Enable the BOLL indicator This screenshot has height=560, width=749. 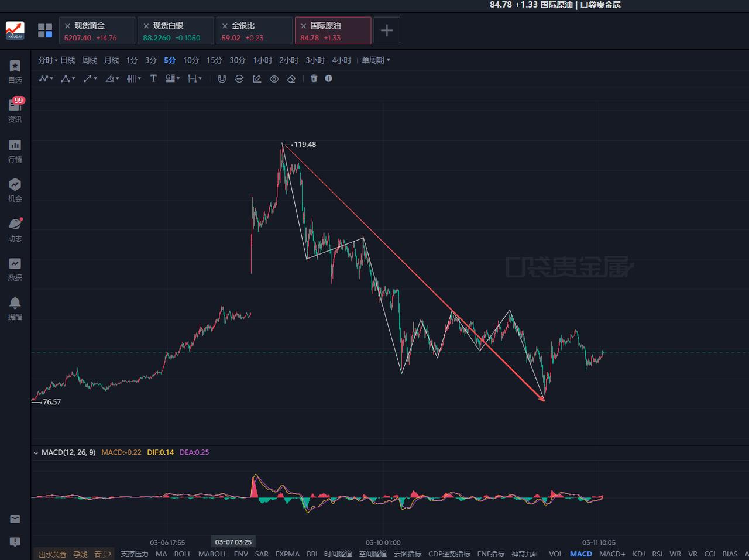tap(183, 554)
